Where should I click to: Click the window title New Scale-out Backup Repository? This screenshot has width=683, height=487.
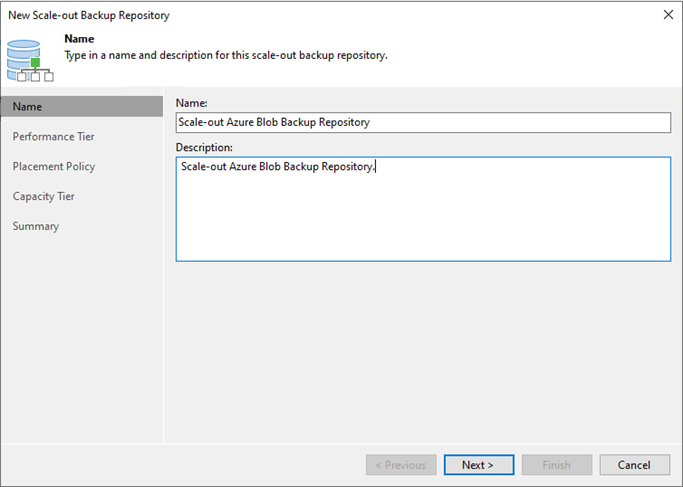point(89,15)
